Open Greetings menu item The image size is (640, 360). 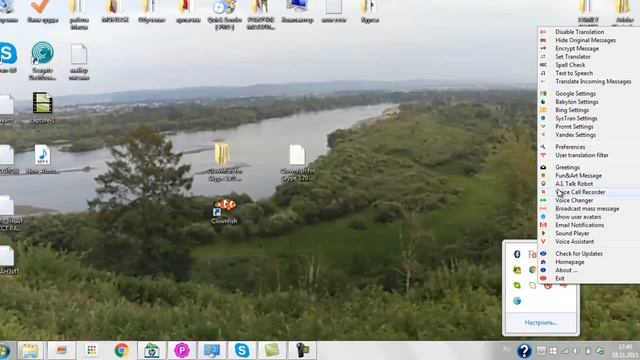[567, 167]
